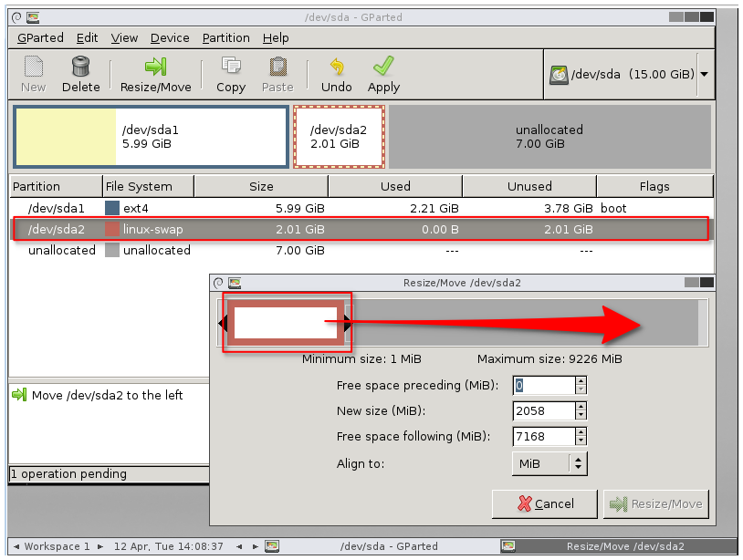The height and width of the screenshot is (560, 743).
Task: Switch to next workspace arrow beside Workspace 1
Action: click(100, 546)
